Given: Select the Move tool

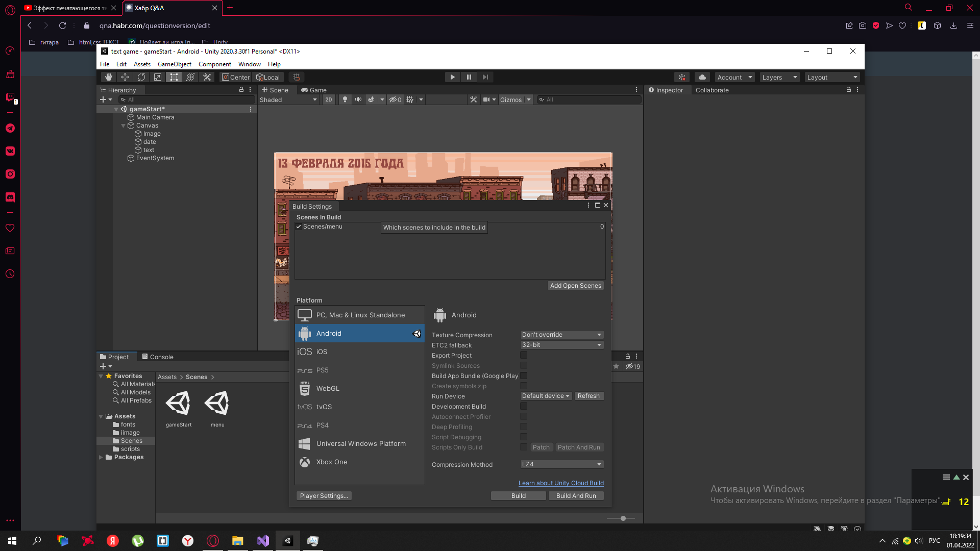Looking at the screenshot, I should [125, 77].
